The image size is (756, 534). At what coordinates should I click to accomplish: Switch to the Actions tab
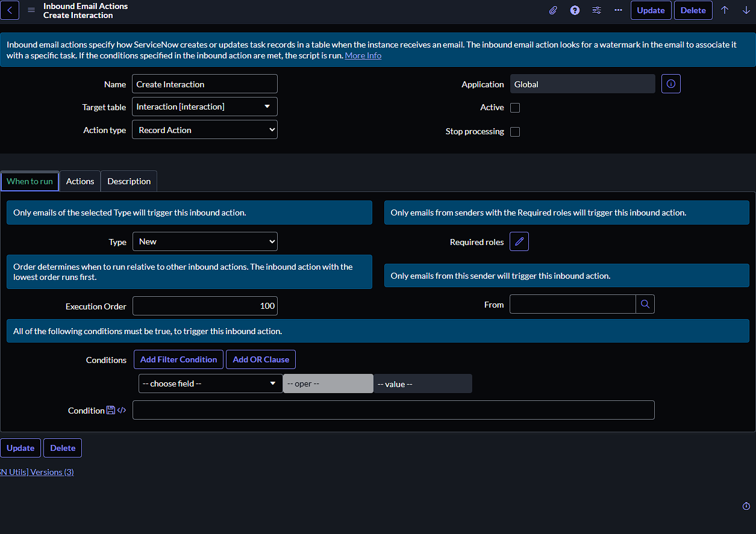(x=80, y=181)
